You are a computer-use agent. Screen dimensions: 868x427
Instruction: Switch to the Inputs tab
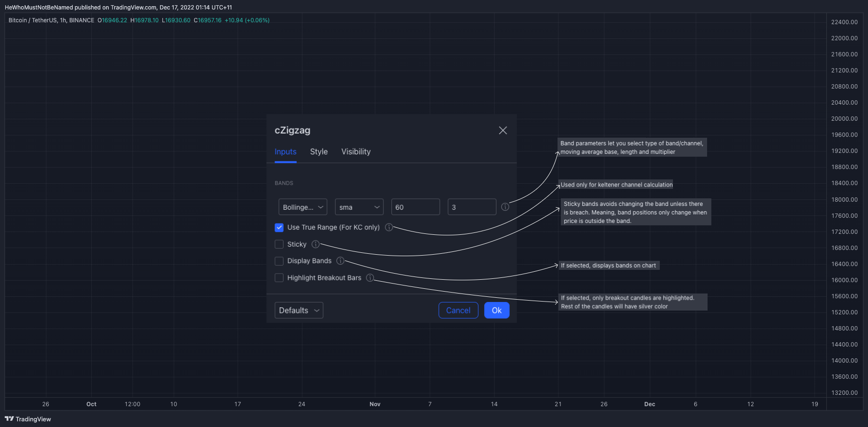(285, 151)
